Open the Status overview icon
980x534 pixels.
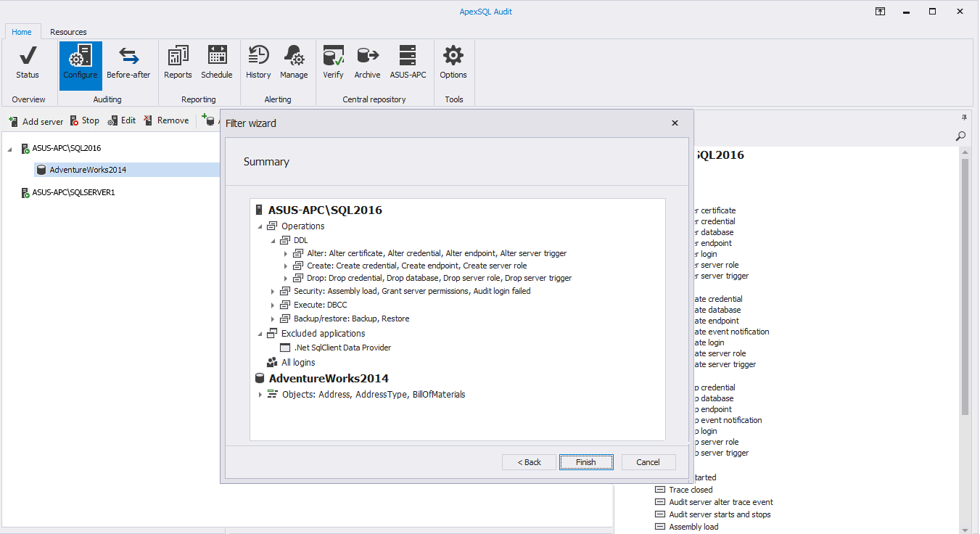click(28, 63)
